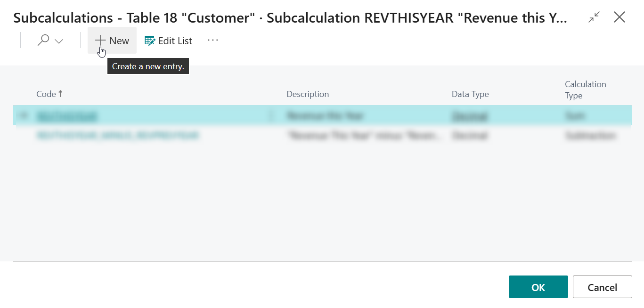Image resolution: width=644 pixels, height=308 pixels.
Task: Click the ascending sort arrow beside Code
Action: pos(61,94)
